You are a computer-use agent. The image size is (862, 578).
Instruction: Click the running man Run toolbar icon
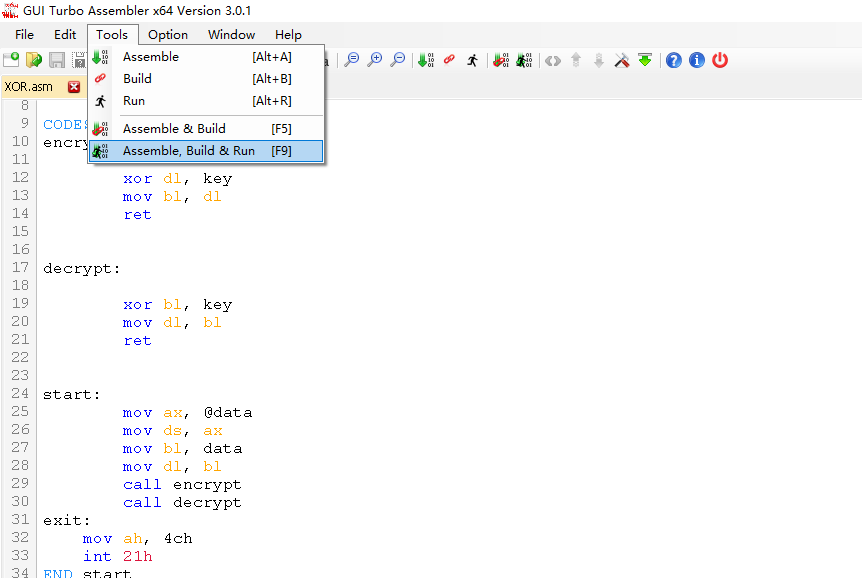473,60
